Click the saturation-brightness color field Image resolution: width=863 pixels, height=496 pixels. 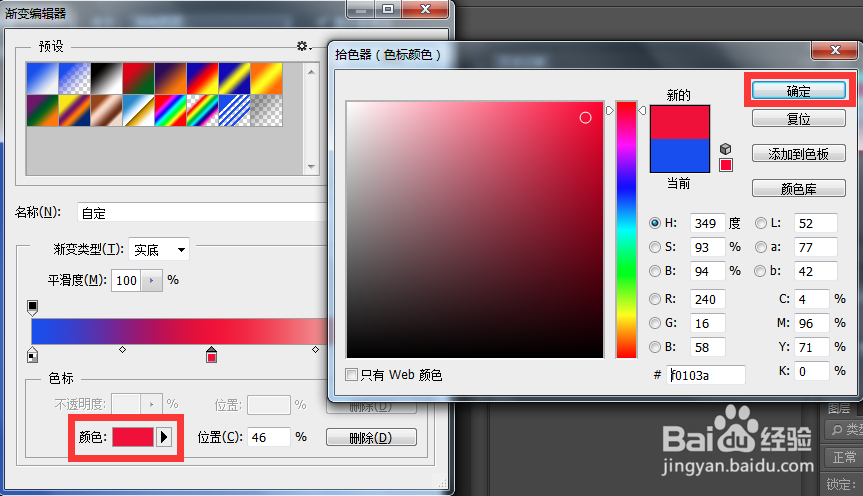[475, 230]
